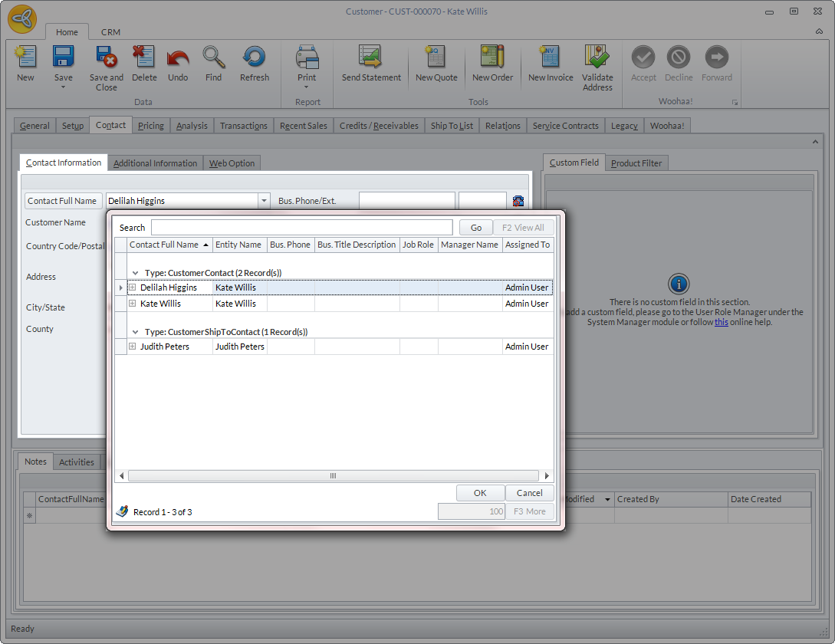Viewport: 835px width, 644px height.
Task: Click the New Invoice icon
Action: [x=550, y=58]
